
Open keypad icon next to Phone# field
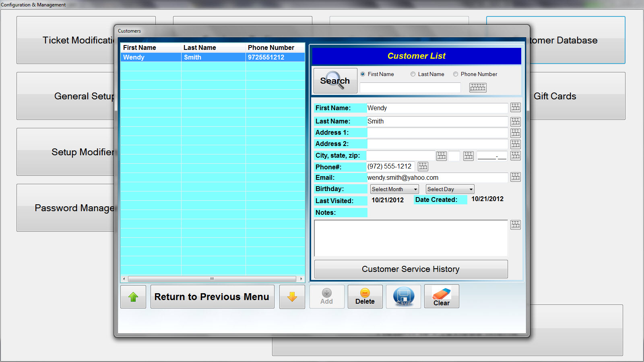423,166
